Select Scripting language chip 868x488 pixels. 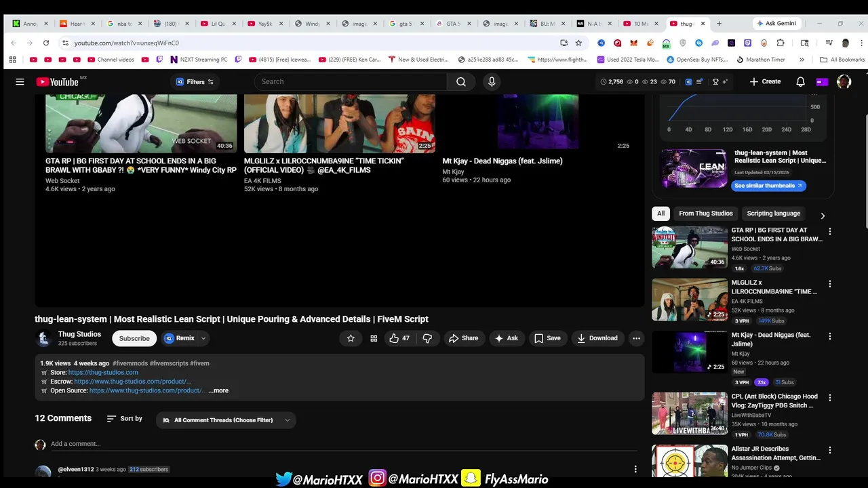point(774,213)
